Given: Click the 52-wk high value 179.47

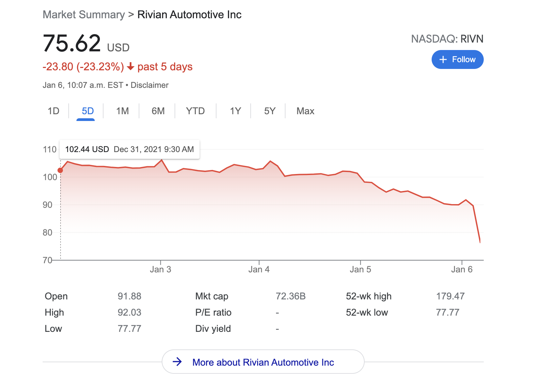Looking at the screenshot, I should pos(450,296).
